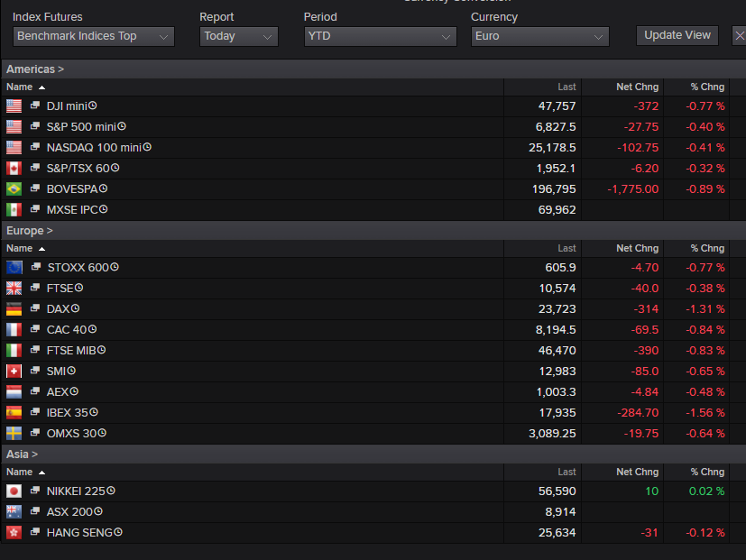
Task: Sort Americas table by % Chng
Action: click(x=707, y=87)
